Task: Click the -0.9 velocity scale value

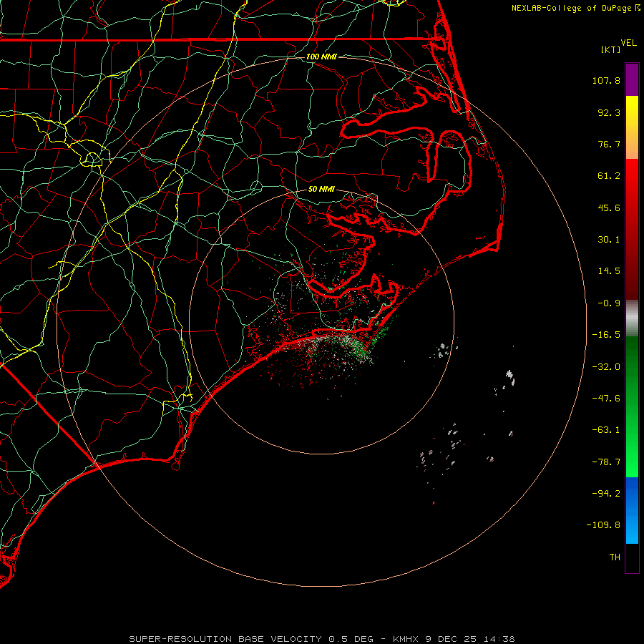Action: 609,303
